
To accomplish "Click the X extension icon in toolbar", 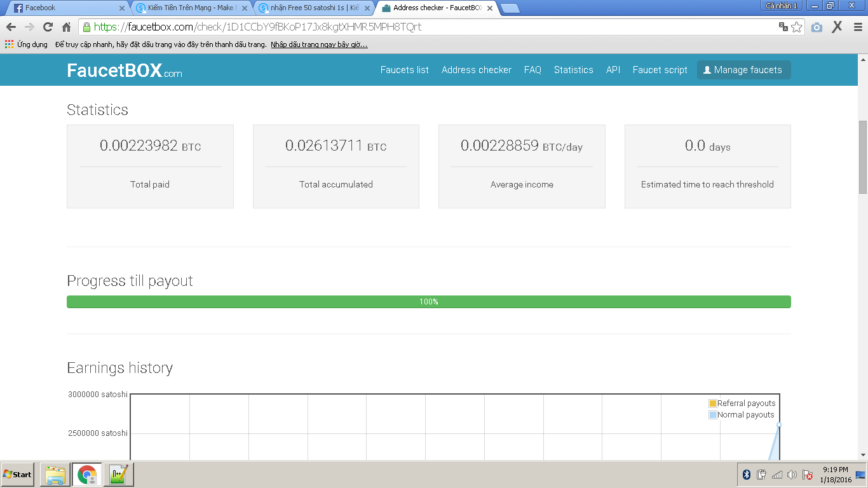I will [x=837, y=27].
